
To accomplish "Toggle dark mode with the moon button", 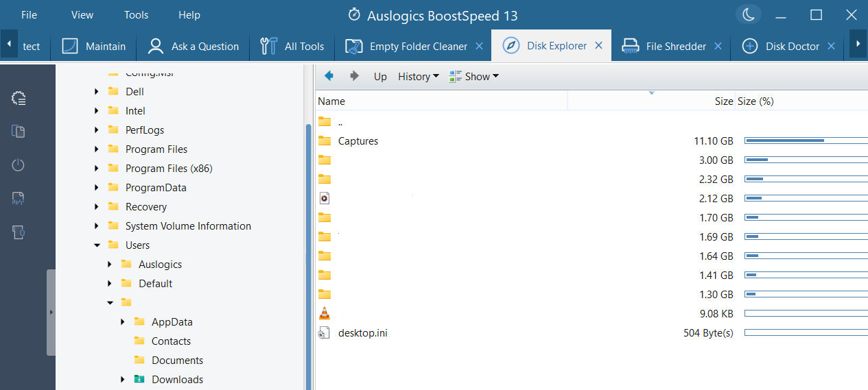I will (x=747, y=14).
